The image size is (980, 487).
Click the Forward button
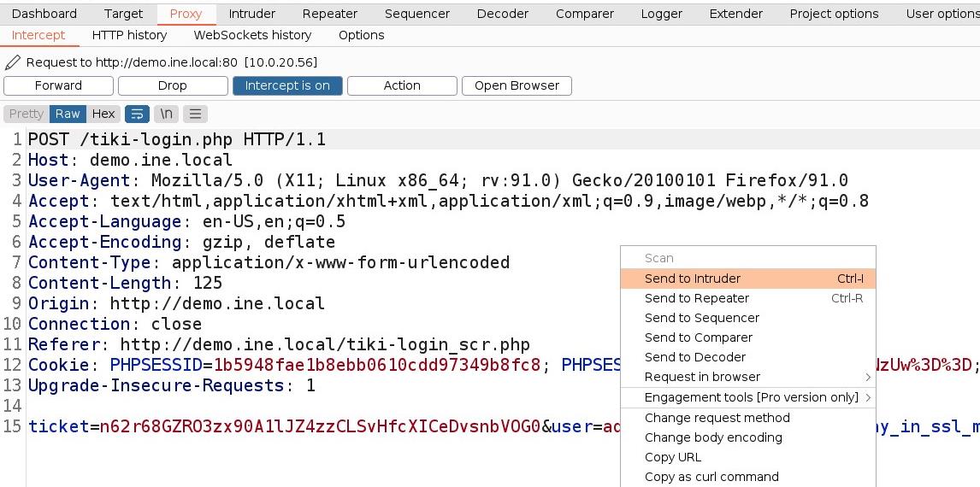pos(58,85)
